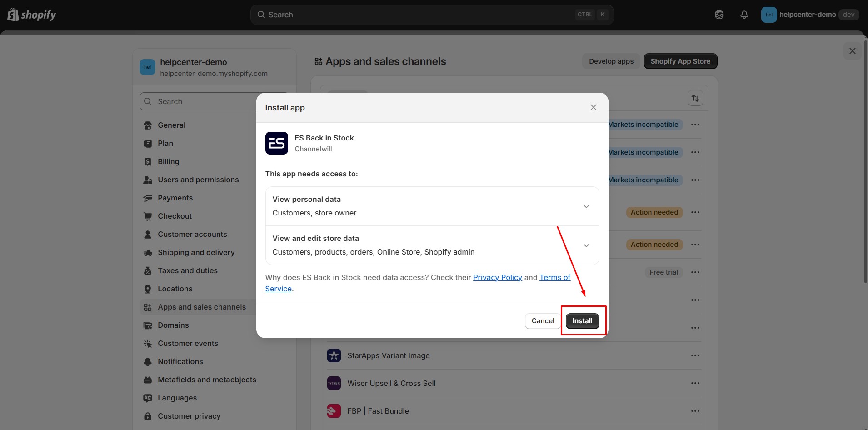Screen dimensions: 868x430
Task: Click the Shipping and delivery truck icon
Action: pos(148,252)
